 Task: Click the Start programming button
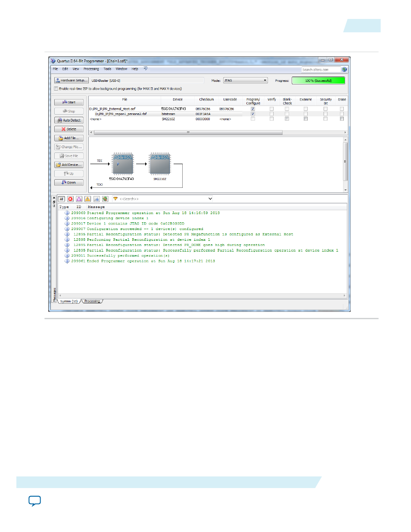tap(69, 102)
